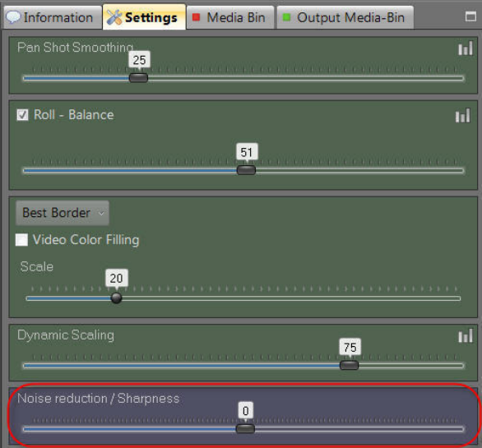
Task: Click the Dynamic Scaling slider handle at 75
Action: tap(350, 365)
